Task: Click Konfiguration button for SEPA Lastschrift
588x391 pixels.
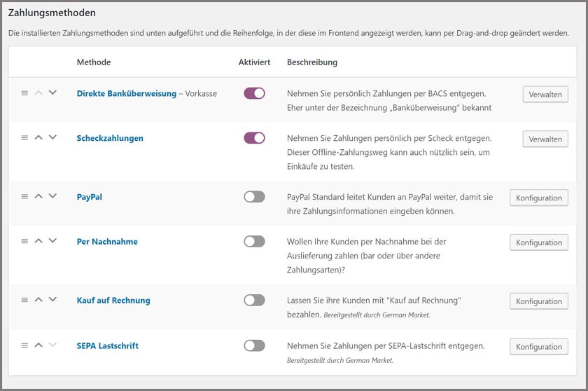Action: 538,347
